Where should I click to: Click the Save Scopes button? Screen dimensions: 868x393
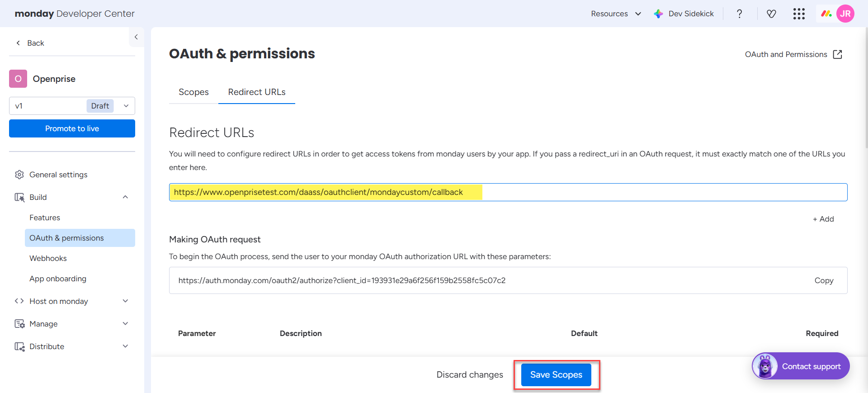tap(556, 374)
